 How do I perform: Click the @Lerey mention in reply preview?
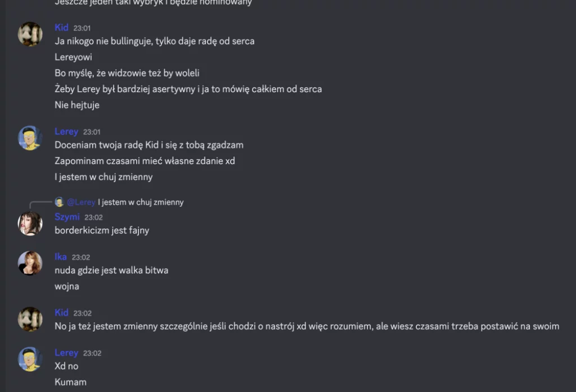(81, 202)
